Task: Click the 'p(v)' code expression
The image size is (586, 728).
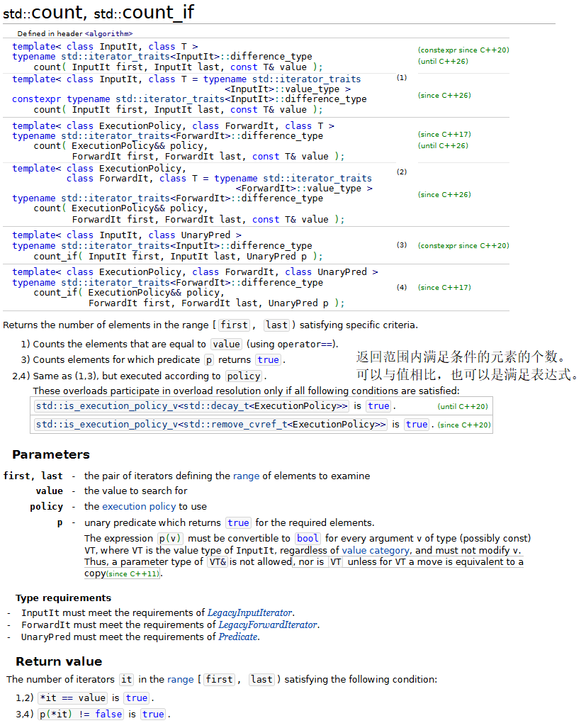Action: point(170,539)
